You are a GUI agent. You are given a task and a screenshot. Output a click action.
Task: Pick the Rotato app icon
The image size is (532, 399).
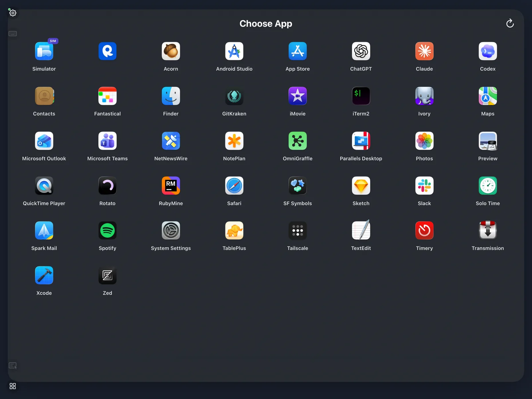[x=107, y=186]
